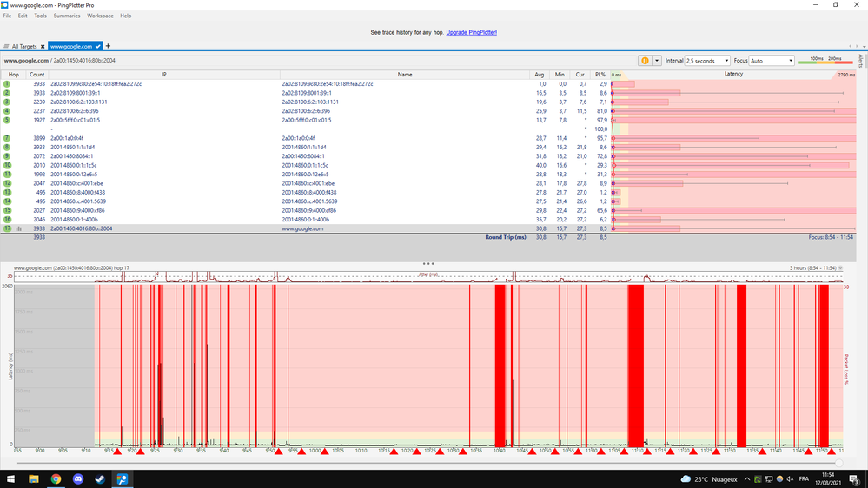Click the latency color scale legend

coord(825,60)
